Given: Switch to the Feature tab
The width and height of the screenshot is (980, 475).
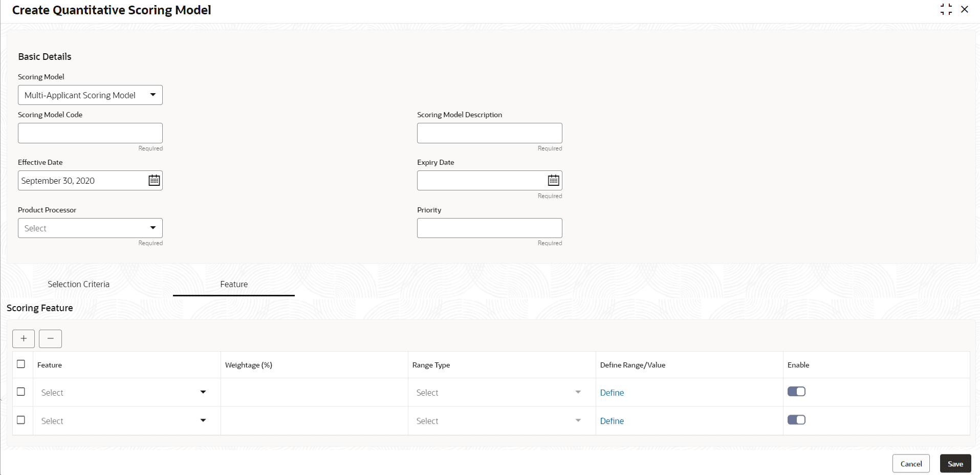Looking at the screenshot, I should tap(233, 284).
